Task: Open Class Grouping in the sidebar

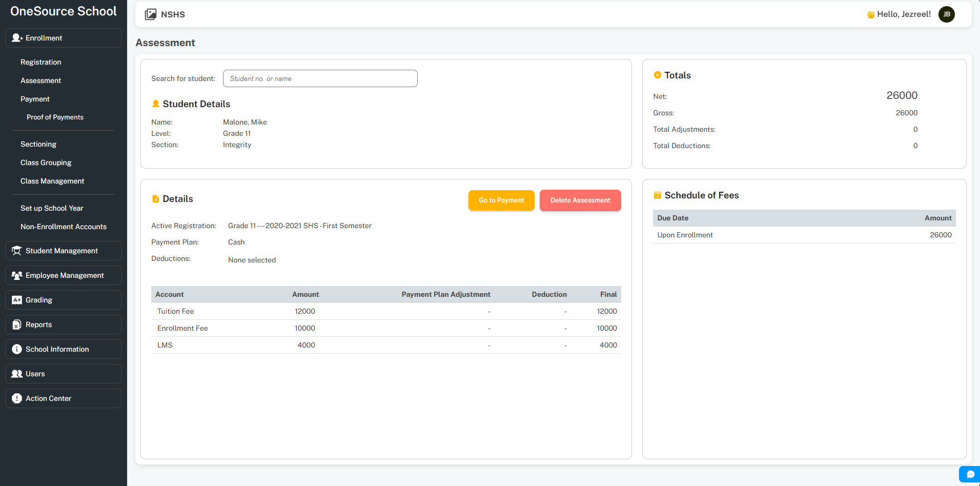Action: [x=46, y=163]
